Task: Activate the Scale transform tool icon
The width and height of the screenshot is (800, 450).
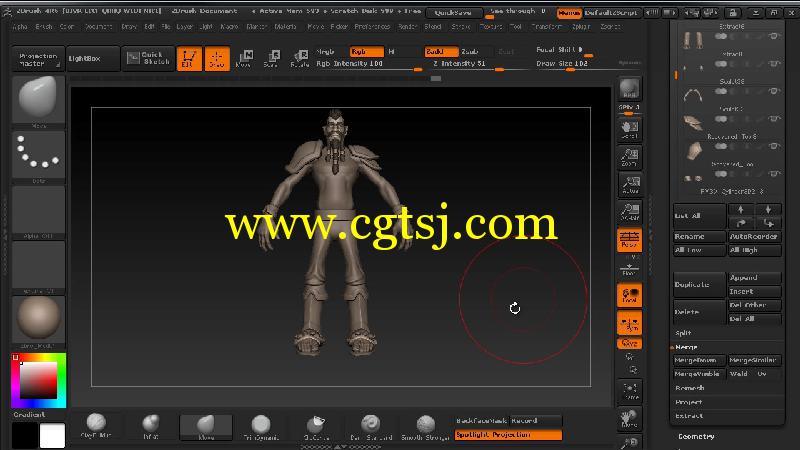Action: (271, 58)
